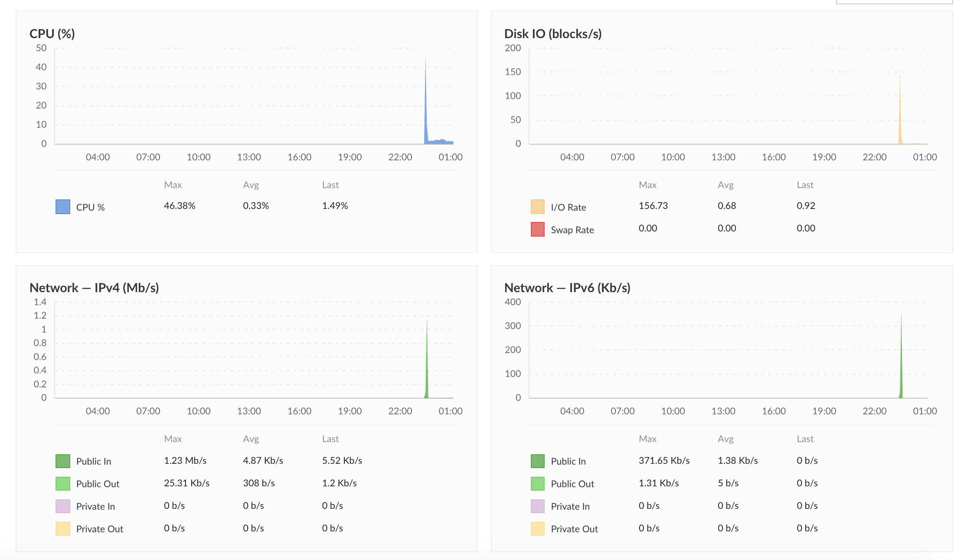The image size is (961, 560).
Task: Click IPv6 Private Out legend swatch
Action: tap(538, 528)
